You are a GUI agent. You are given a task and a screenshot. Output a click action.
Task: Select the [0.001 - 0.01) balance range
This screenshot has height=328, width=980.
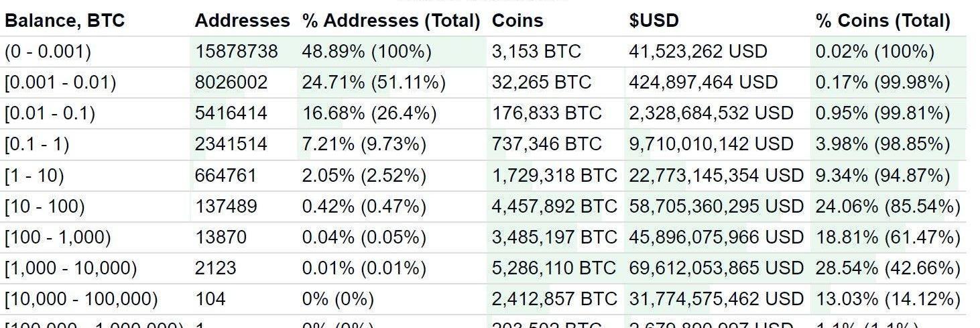pos(60,83)
